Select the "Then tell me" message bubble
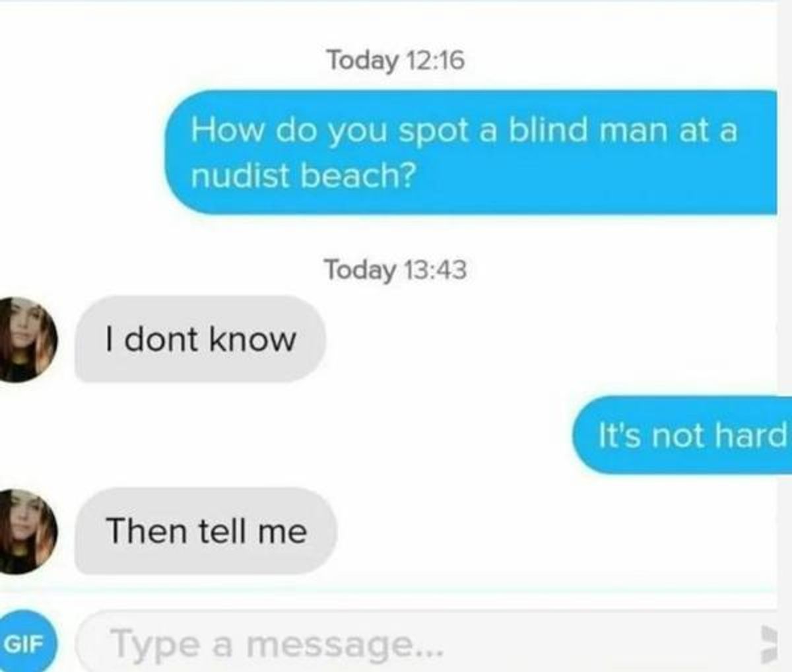This screenshot has height=672, width=792. coord(206,531)
